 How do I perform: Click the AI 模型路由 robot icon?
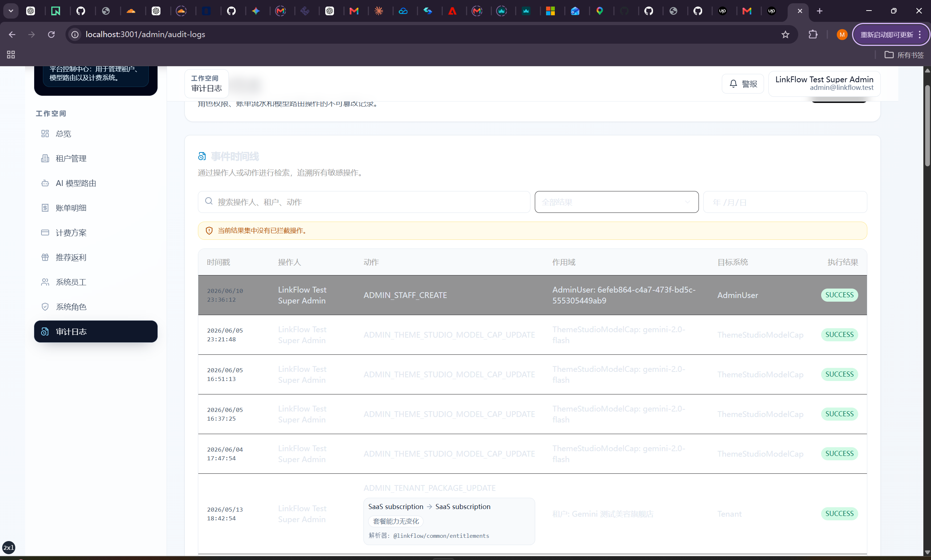(45, 183)
